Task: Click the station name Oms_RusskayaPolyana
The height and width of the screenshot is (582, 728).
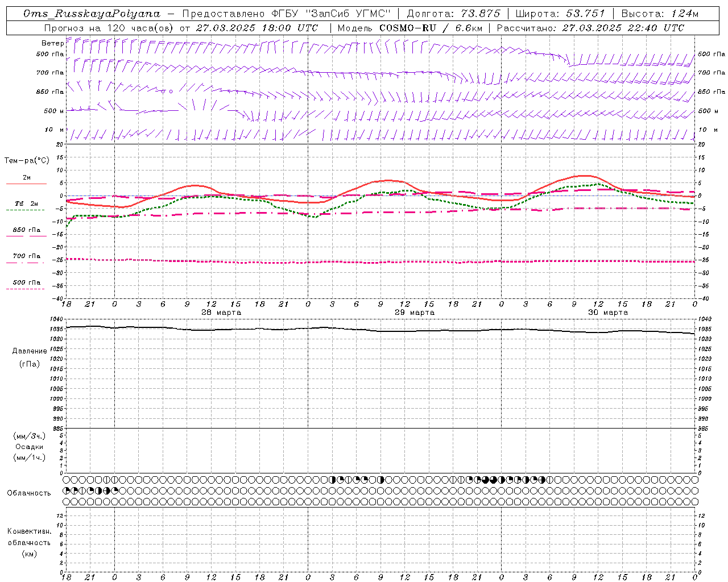Action: [x=92, y=14]
